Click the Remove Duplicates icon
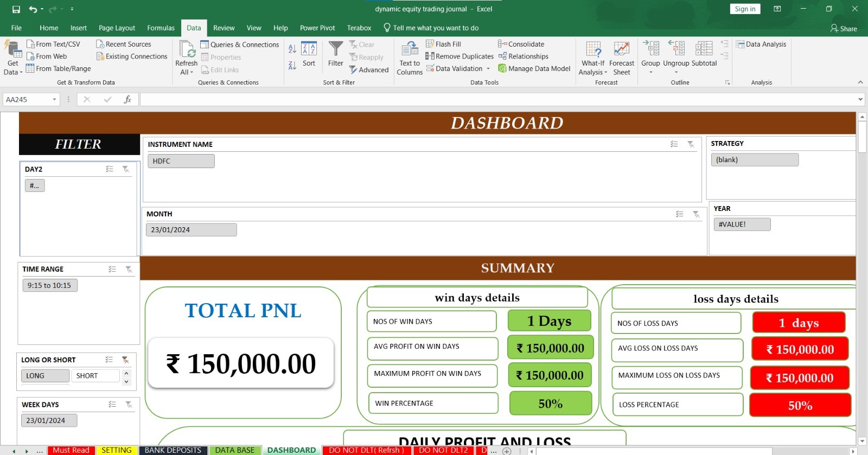The width and height of the screenshot is (868, 455). [x=430, y=56]
